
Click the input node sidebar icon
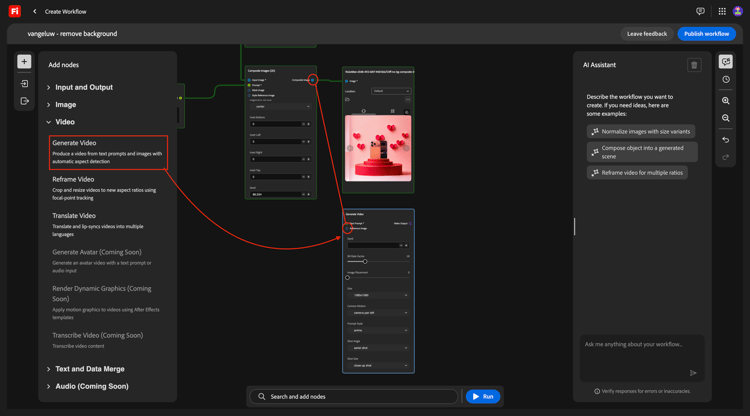(x=24, y=84)
